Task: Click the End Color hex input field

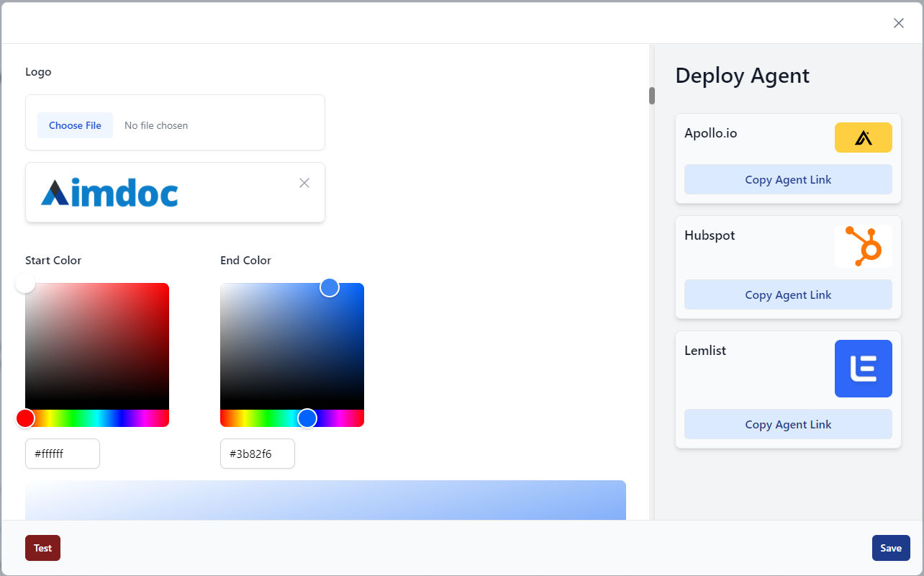Action: [257, 454]
